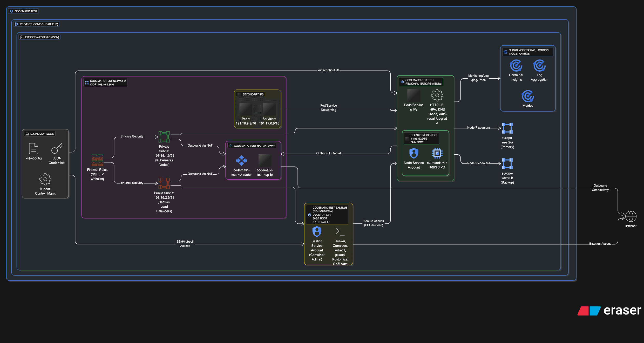Click the kubectl Context Mgmt gear icon

pos(45,179)
